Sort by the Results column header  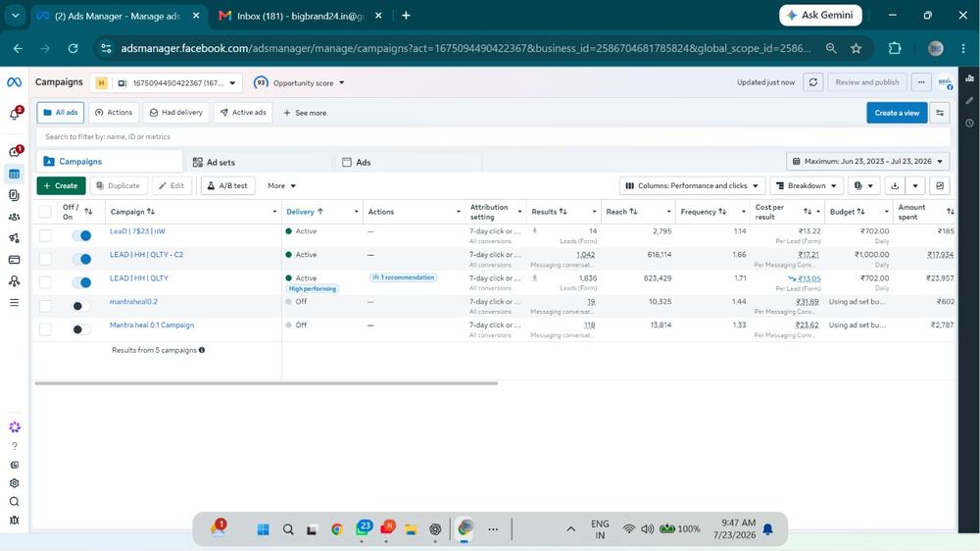tap(549, 212)
